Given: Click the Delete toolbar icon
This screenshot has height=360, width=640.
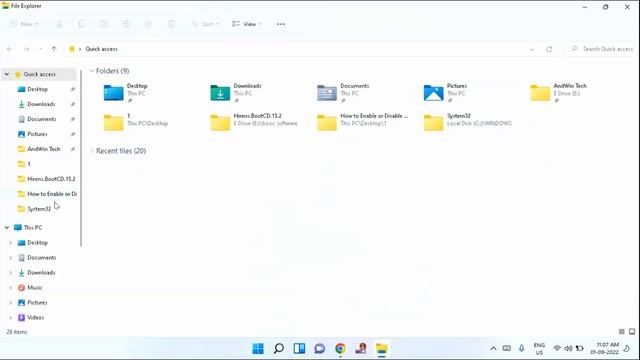Looking at the screenshot, I should click(171, 24).
